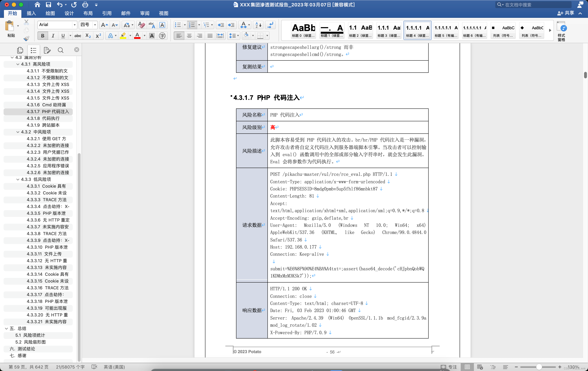Increase paragraph indent
Screen dimensions: 588x371
pos(231,25)
